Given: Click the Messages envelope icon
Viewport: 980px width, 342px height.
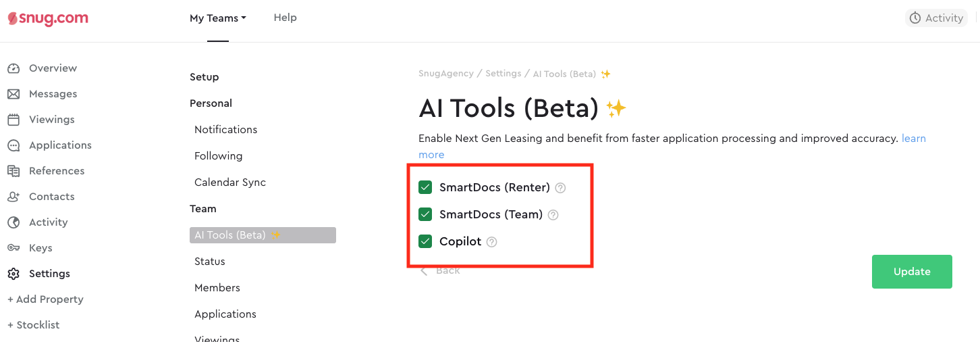Looking at the screenshot, I should (13, 94).
